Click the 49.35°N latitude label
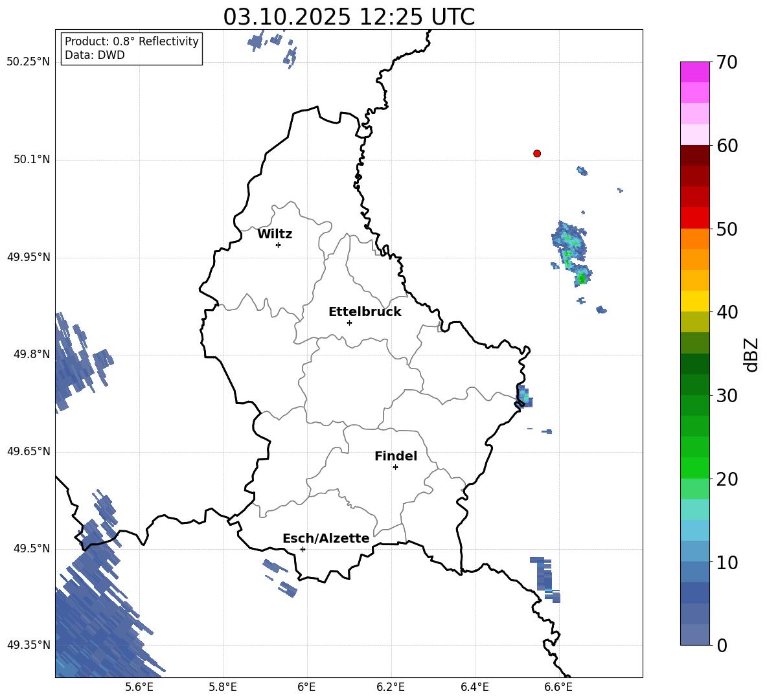 [29, 645]
